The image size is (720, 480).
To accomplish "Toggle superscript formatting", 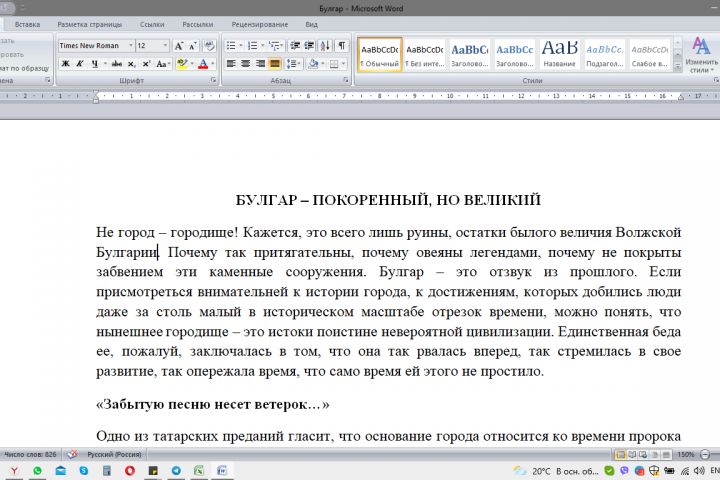I will (x=146, y=64).
